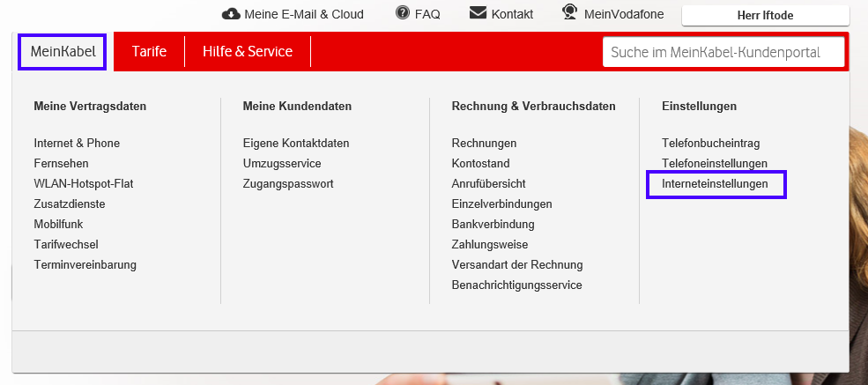Open Interneteinstellungen
868x385 pixels.
pos(716,183)
